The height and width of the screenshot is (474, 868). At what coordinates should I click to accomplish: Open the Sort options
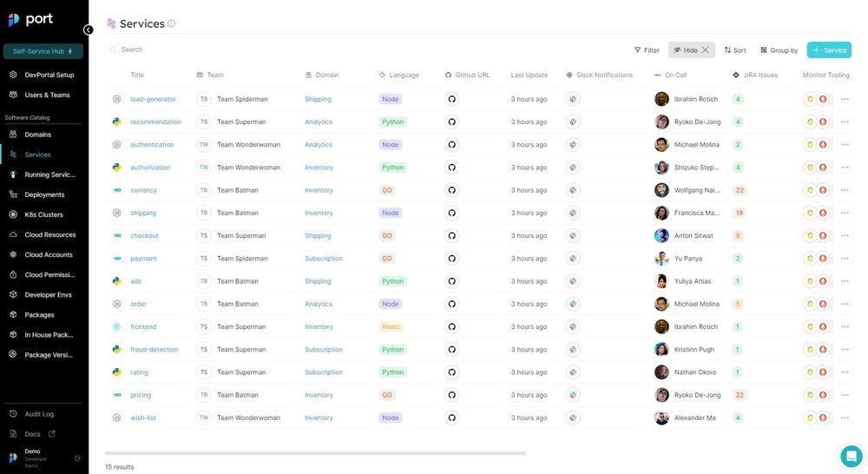click(735, 50)
